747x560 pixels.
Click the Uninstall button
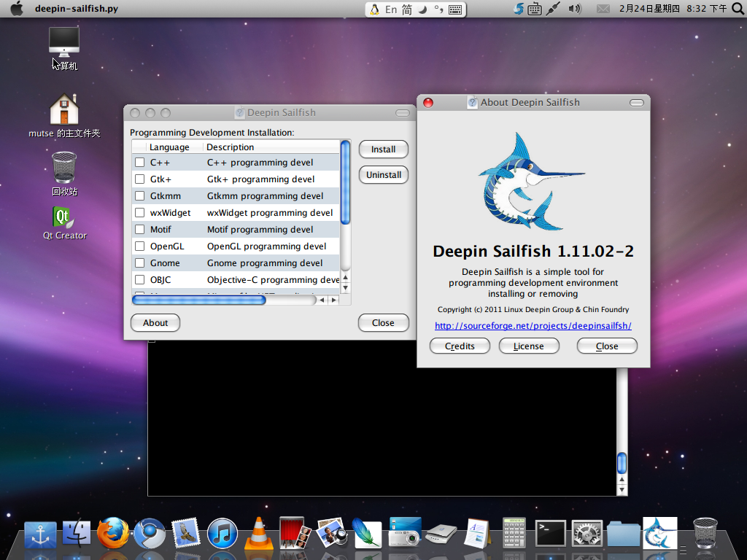point(384,175)
